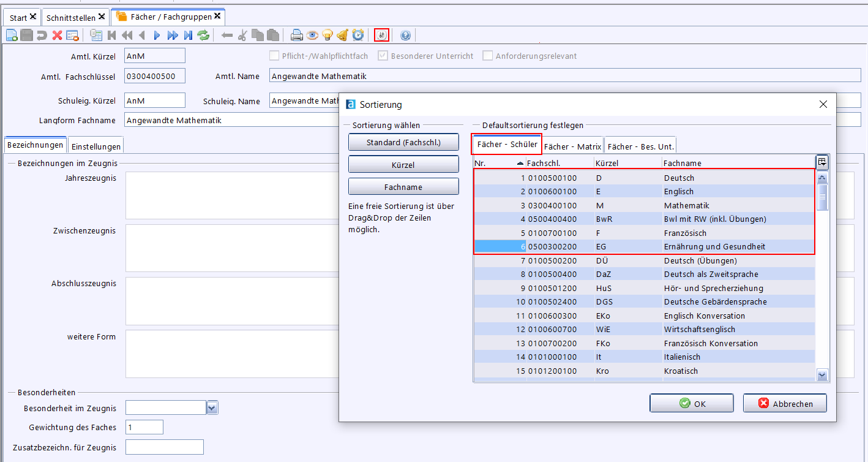Click the save (floppy disk) toolbar icon
The width and height of the screenshot is (868, 462).
(27, 35)
